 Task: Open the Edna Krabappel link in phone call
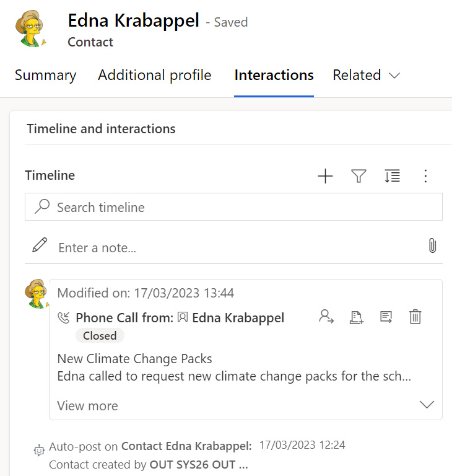pyautogui.click(x=238, y=318)
